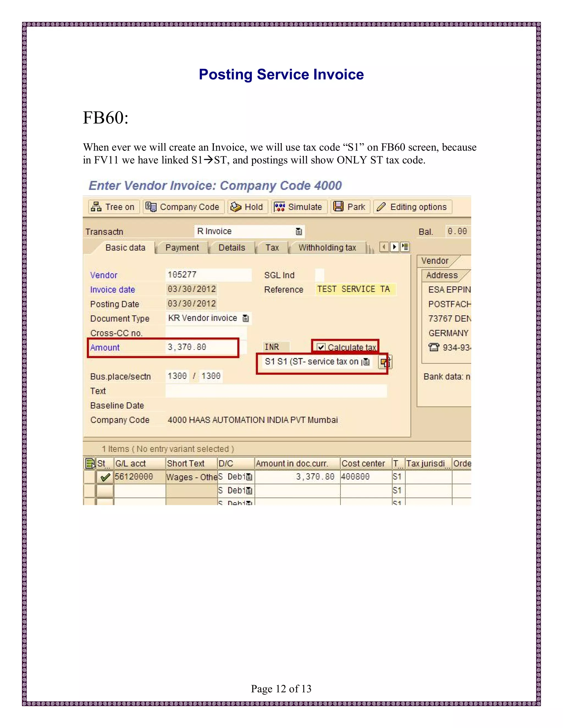Click the INR currency field
The height and width of the screenshot is (728, 563).
(276, 347)
